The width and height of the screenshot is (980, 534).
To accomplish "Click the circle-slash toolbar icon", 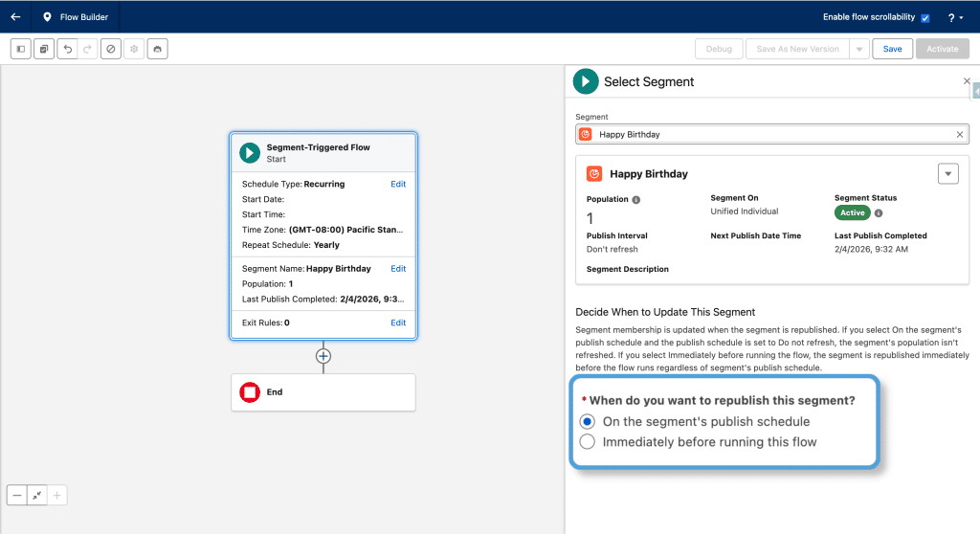I will tap(111, 49).
